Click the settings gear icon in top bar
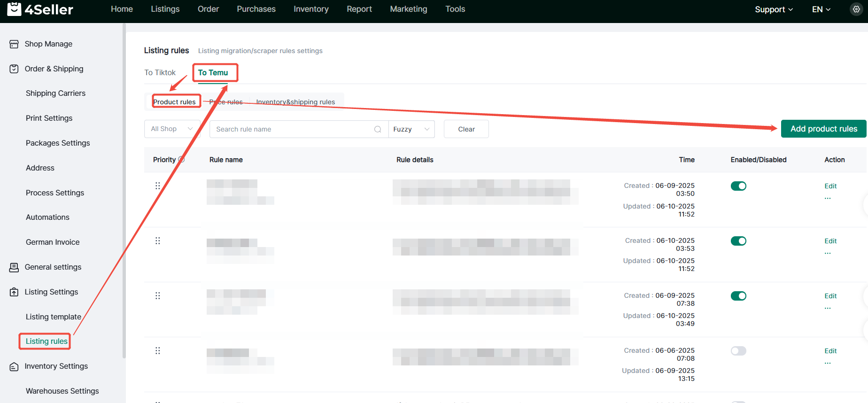The width and height of the screenshot is (868, 403). (856, 9)
